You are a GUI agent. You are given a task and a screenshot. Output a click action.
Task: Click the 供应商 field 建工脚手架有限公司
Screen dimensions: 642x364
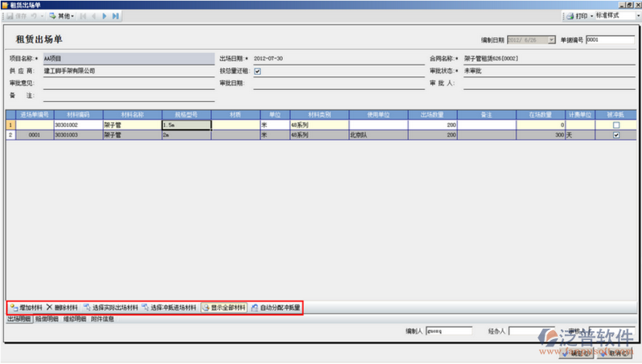point(129,71)
